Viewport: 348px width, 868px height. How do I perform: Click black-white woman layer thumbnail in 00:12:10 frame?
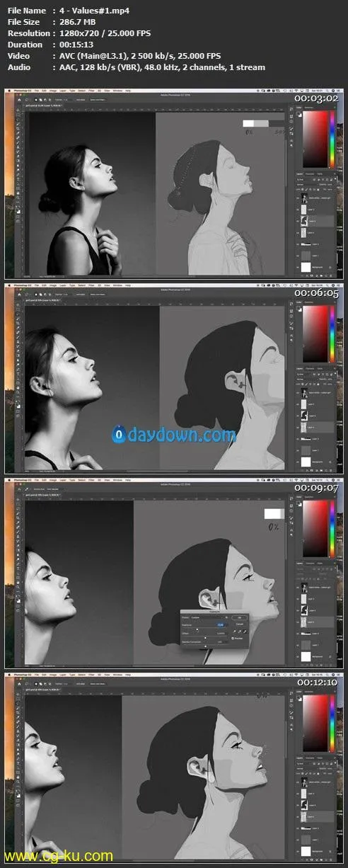[x=304, y=782]
